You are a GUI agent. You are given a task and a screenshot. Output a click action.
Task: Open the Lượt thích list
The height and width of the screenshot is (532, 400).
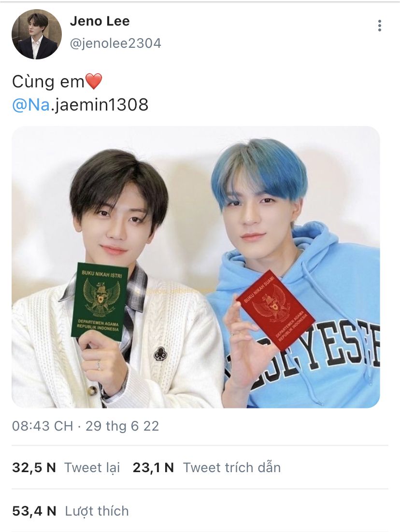[97, 511]
